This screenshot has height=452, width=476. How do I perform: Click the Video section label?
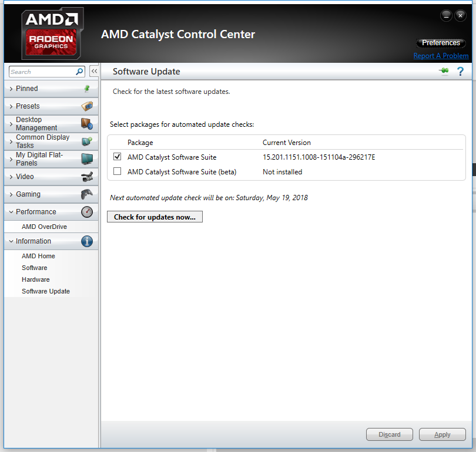(x=25, y=177)
